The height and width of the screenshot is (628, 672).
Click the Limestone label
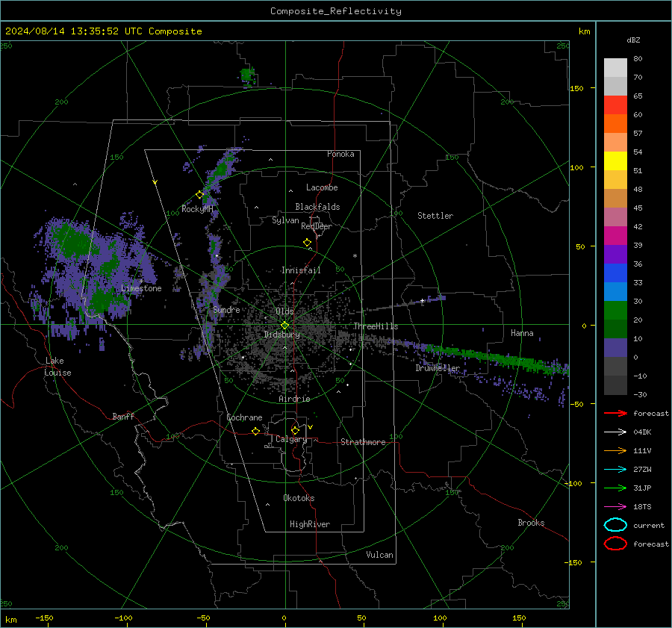pyautogui.click(x=141, y=288)
